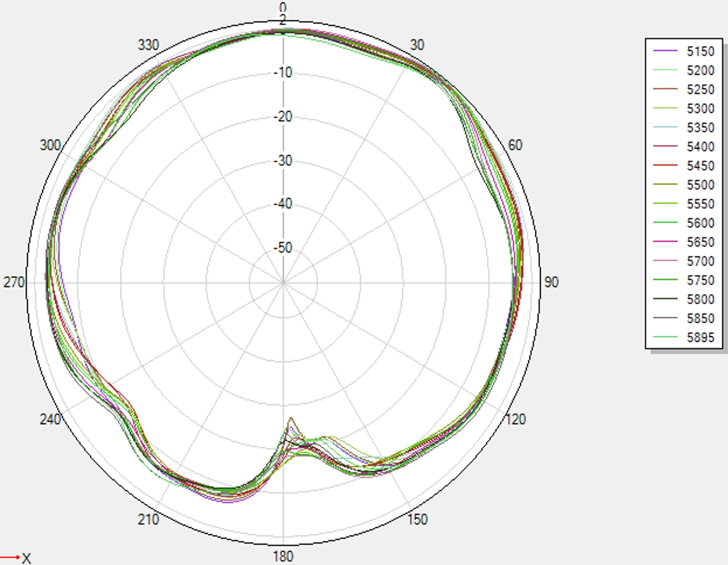The width and height of the screenshot is (728, 565).
Task: Click the 5150 legend entry
Action: tap(684, 51)
